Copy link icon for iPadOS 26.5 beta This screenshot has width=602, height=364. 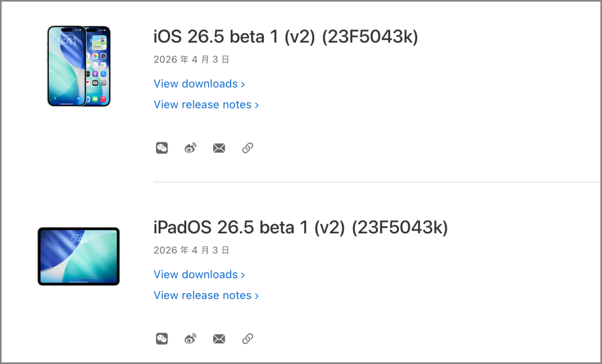click(x=248, y=339)
